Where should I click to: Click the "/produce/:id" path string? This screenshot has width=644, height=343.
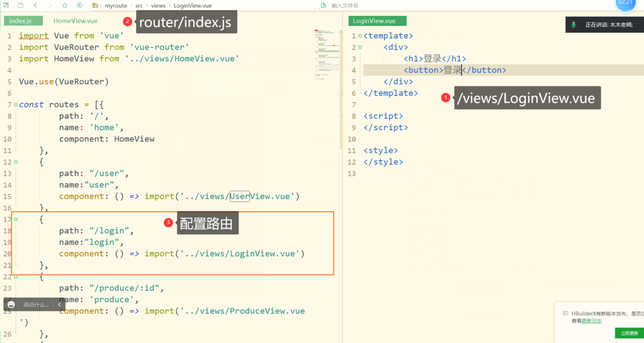[x=124, y=288]
